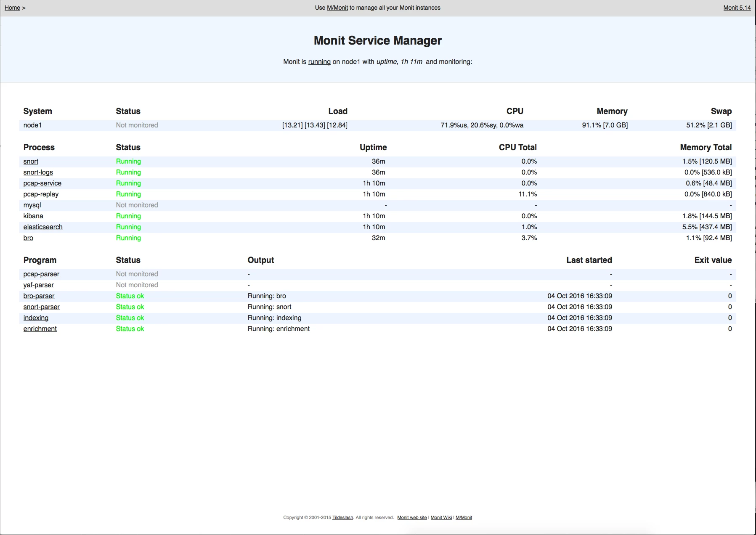Select bro uptime '32m'
756x535 pixels.
pos(379,238)
